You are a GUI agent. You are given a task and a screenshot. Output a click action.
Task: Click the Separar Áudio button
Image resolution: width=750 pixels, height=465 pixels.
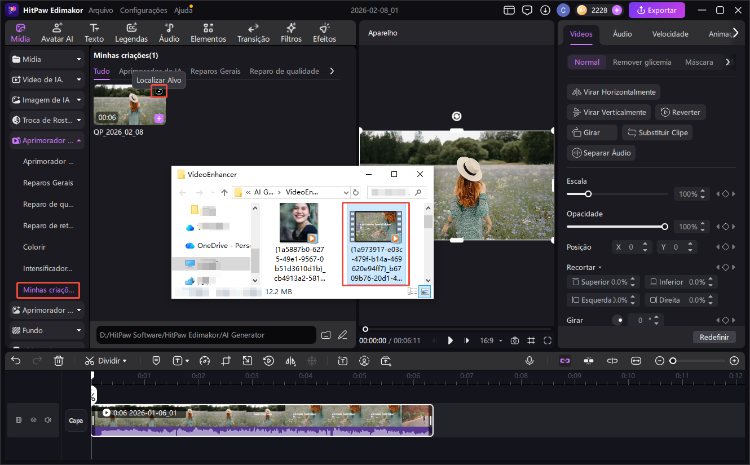601,153
